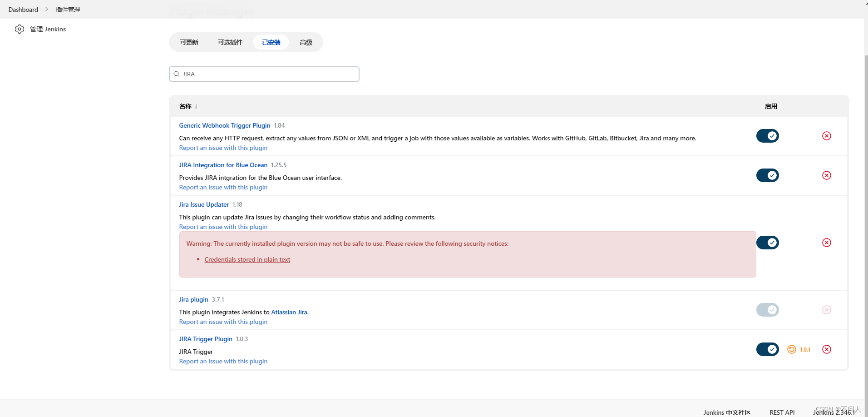Toggle off JIRA Integration for Blue Ocean
The width and height of the screenshot is (868, 417).
pos(768,175)
